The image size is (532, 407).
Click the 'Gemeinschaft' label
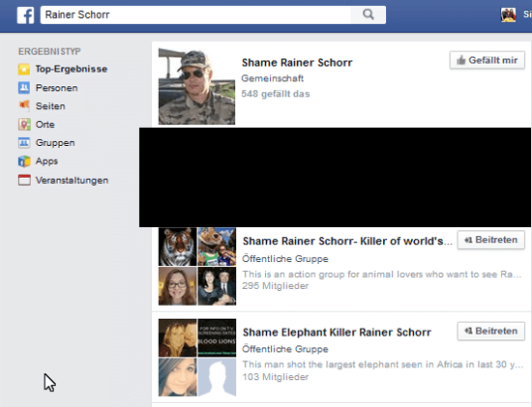(273, 78)
